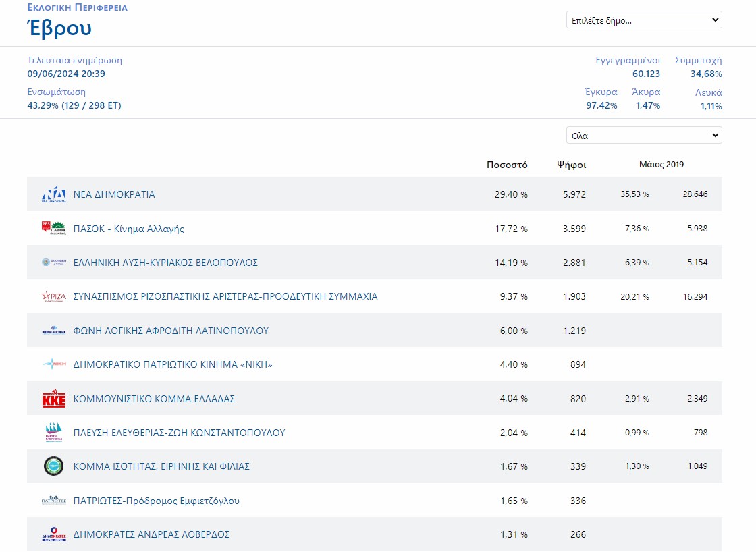Image resolution: width=756 pixels, height=552 pixels.
Task: Expand the 'Ολα' filter dropdown
Action: [x=643, y=136]
